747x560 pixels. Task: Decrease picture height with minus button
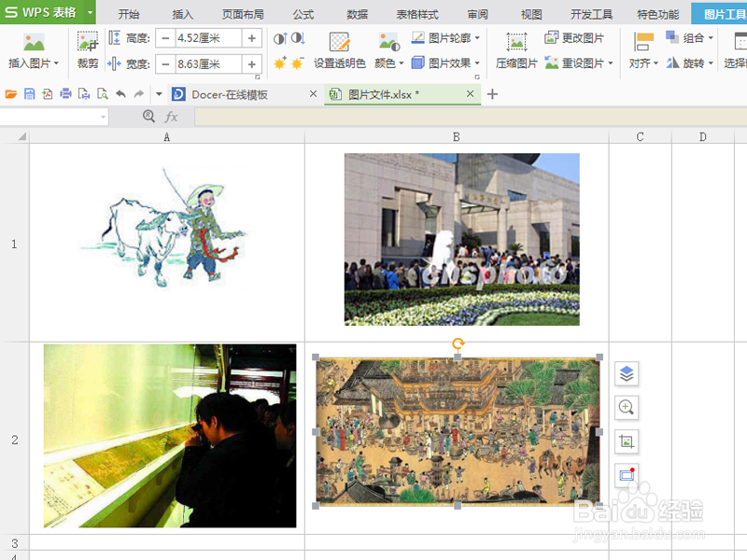click(165, 38)
